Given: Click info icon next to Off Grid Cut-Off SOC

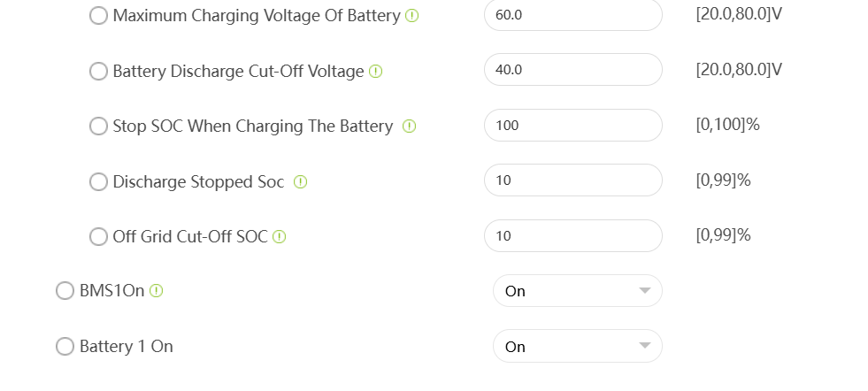Looking at the screenshot, I should pyautogui.click(x=279, y=237).
